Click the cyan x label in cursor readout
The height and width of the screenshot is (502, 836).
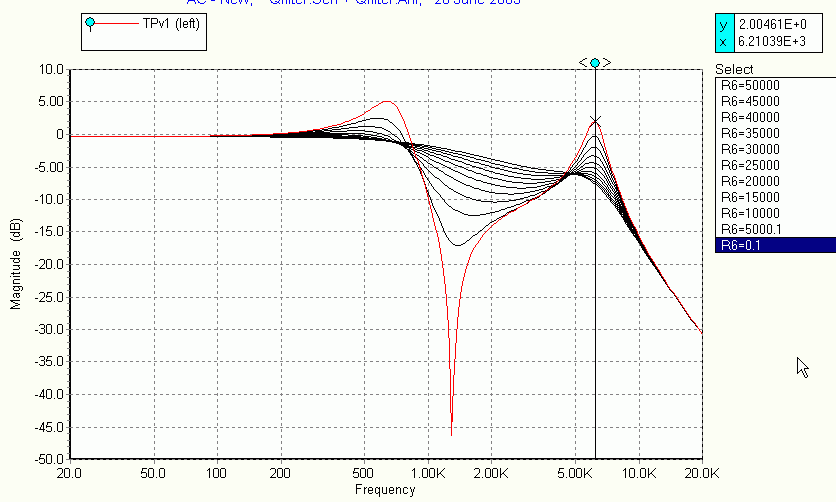[x=724, y=42]
